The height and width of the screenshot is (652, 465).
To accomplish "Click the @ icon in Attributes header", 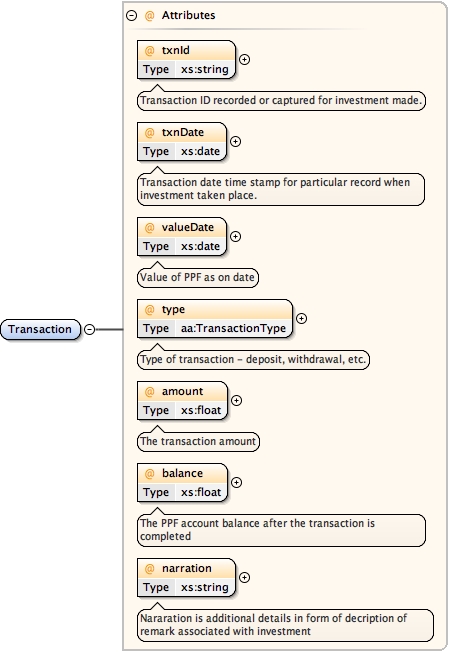I will [149, 15].
